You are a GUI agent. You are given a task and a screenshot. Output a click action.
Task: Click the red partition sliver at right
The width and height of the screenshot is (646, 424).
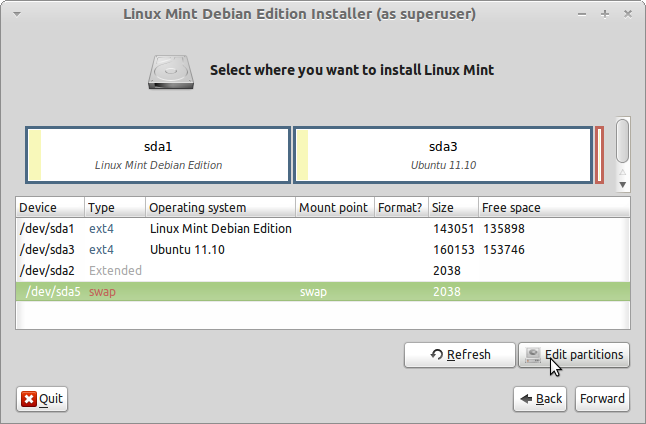pos(600,155)
